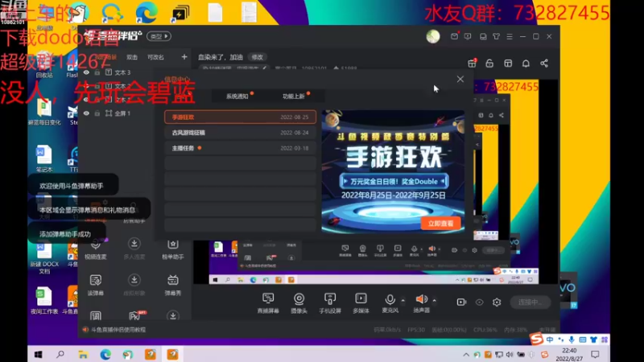Open the mail message center icon
644x362 pixels.
coord(454,36)
